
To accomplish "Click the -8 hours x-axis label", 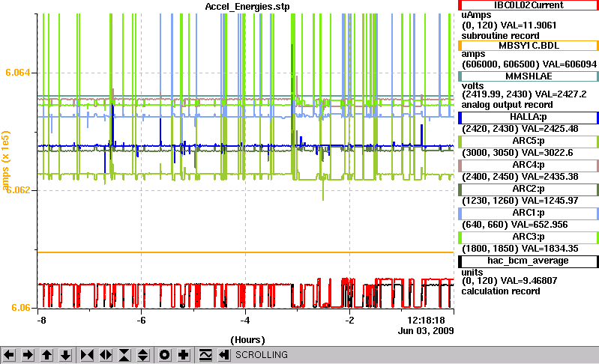I will click(41, 320).
